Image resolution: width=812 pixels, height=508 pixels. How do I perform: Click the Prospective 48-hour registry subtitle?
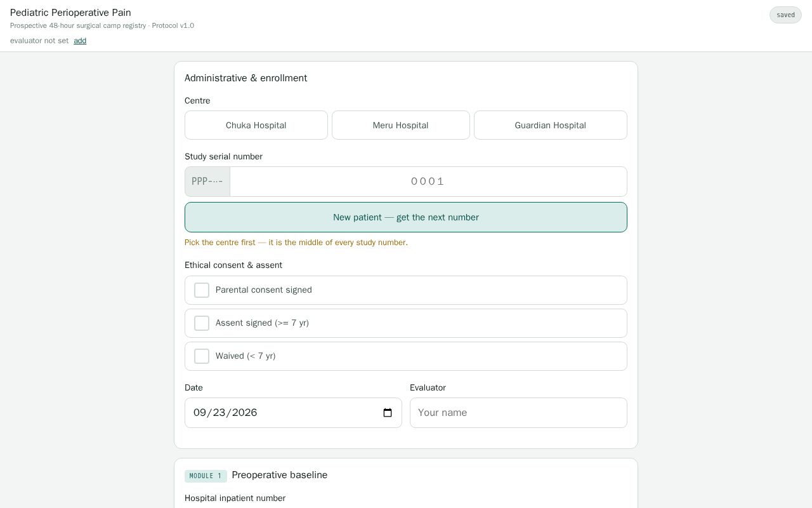pyautogui.click(x=102, y=25)
